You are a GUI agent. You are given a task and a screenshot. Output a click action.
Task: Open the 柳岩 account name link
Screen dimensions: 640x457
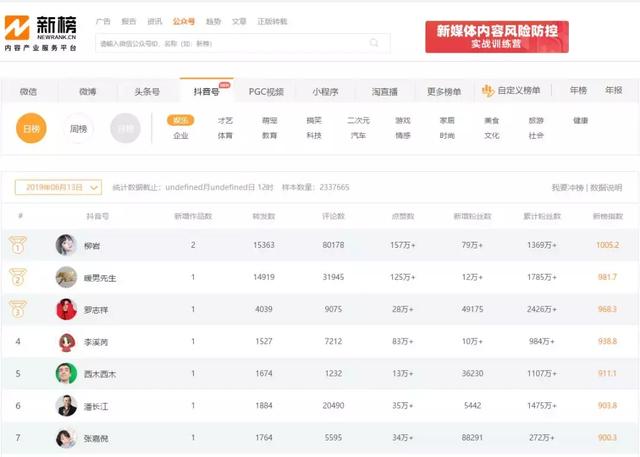pos(92,246)
